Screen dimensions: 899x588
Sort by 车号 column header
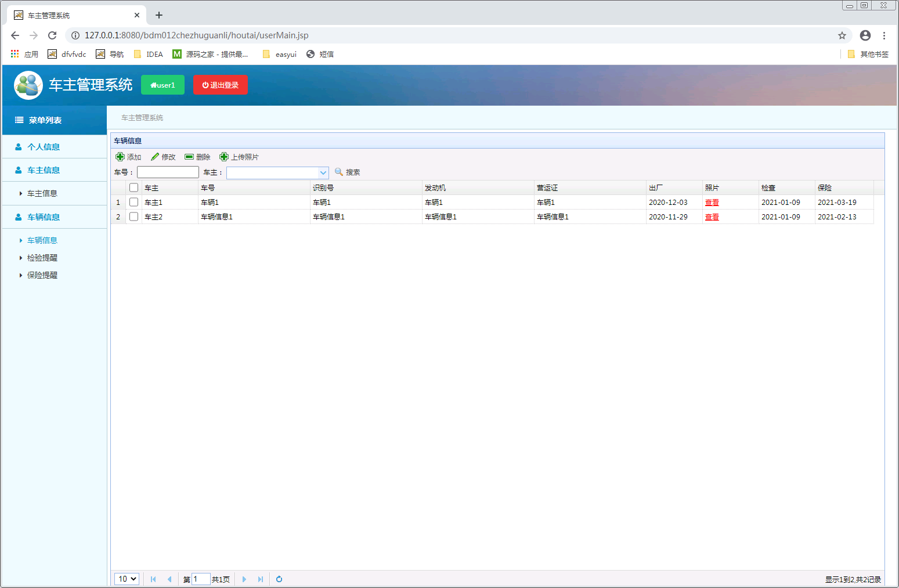[254, 187]
